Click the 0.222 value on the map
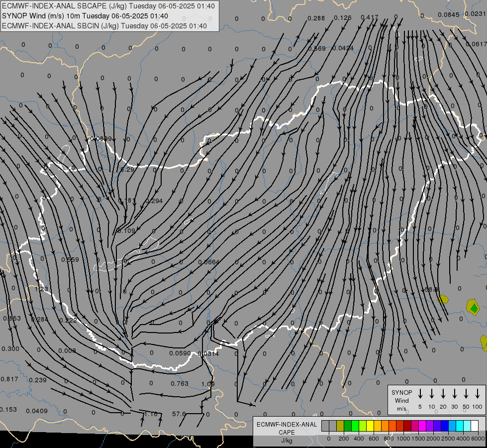 click(68, 320)
